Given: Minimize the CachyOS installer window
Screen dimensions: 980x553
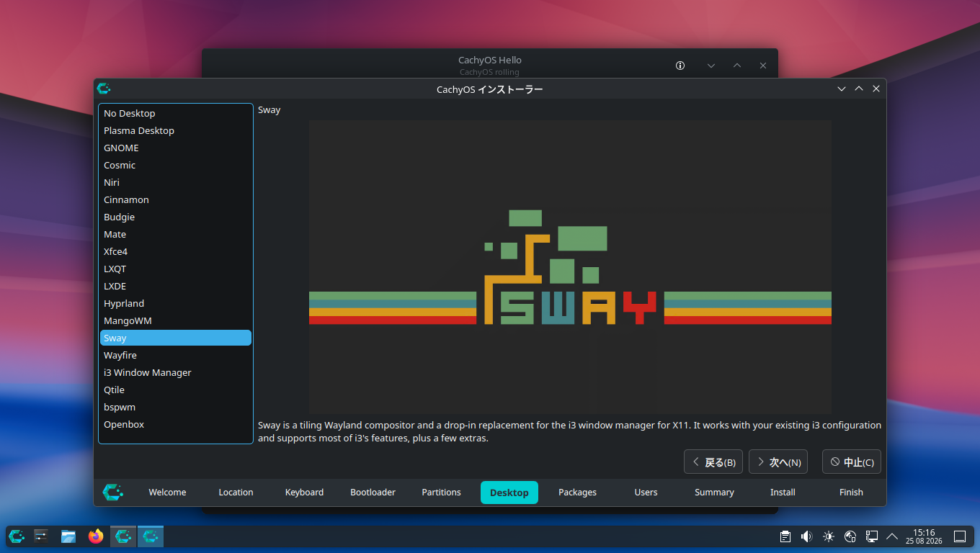Looking at the screenshot, I should click(x=842, y=89).
